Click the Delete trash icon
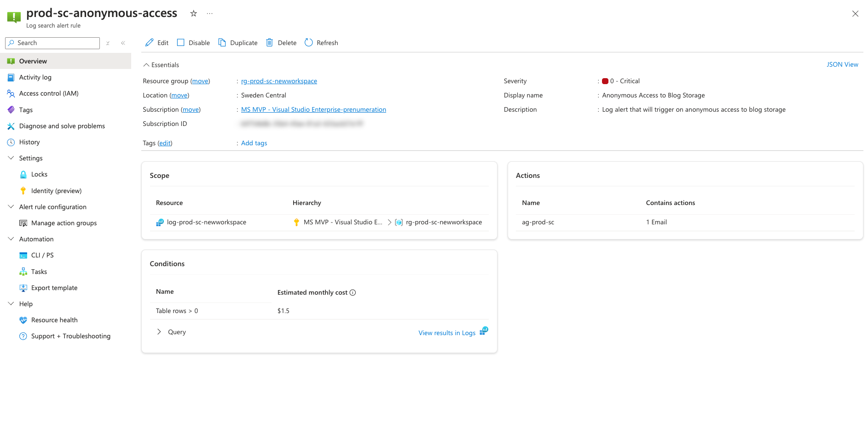The height and width of the screenshot is (422, 868). click(269, 42)
